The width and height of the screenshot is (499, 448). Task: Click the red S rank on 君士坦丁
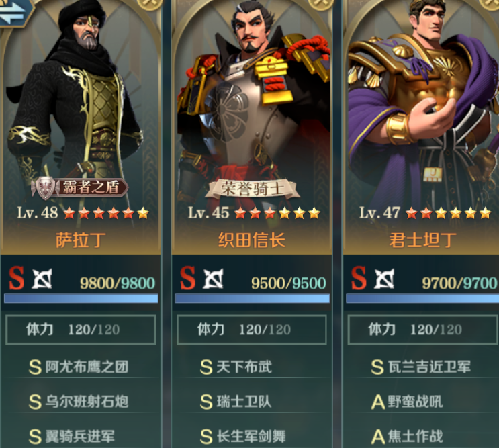(359, 278)
